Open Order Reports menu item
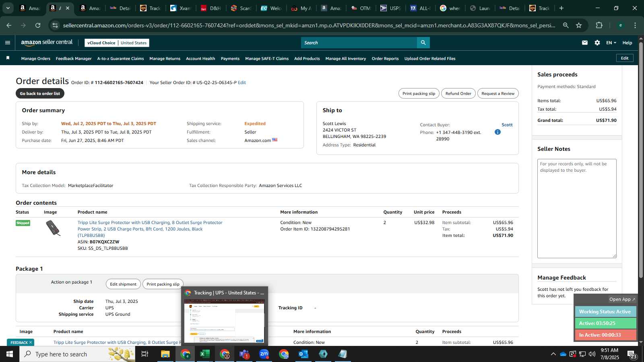644x362 pixels. click(x=385, y=58)
